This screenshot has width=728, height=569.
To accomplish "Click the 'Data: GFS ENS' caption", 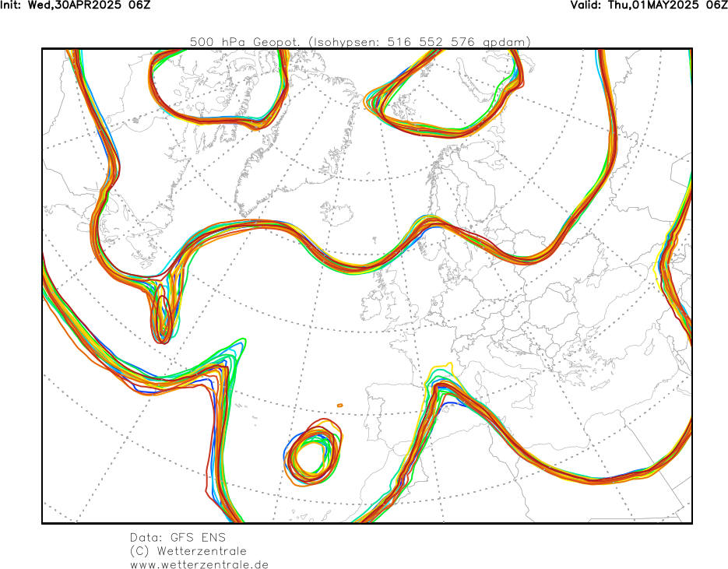I will click(178, 537).
